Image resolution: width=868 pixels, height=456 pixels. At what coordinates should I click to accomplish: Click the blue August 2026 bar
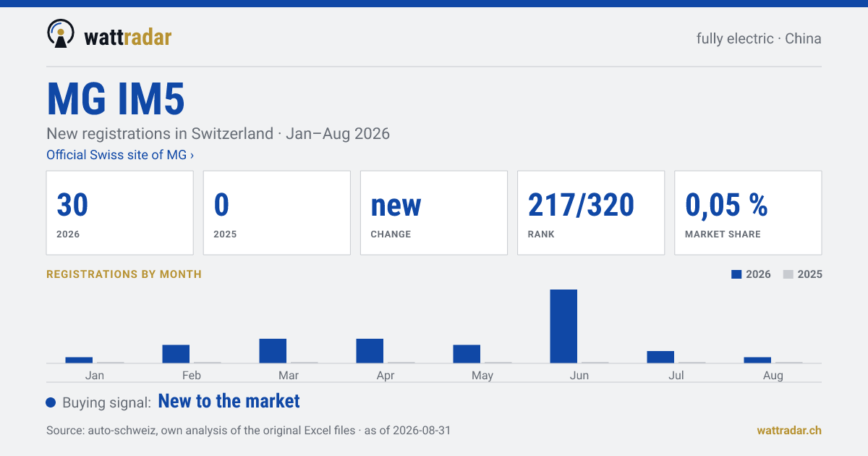(x=757, y=360)
